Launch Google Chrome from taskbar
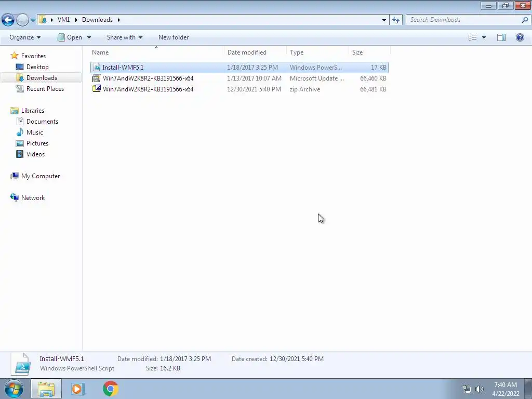 click(110, 389)
